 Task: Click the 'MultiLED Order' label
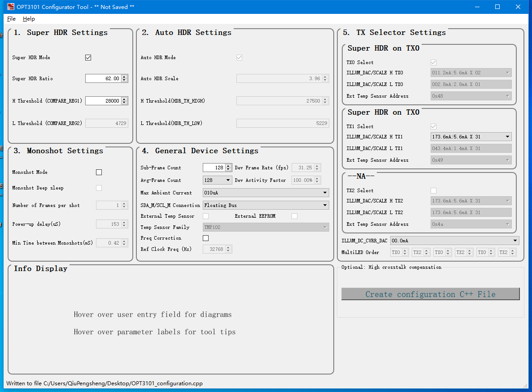(x=360, y=252)
